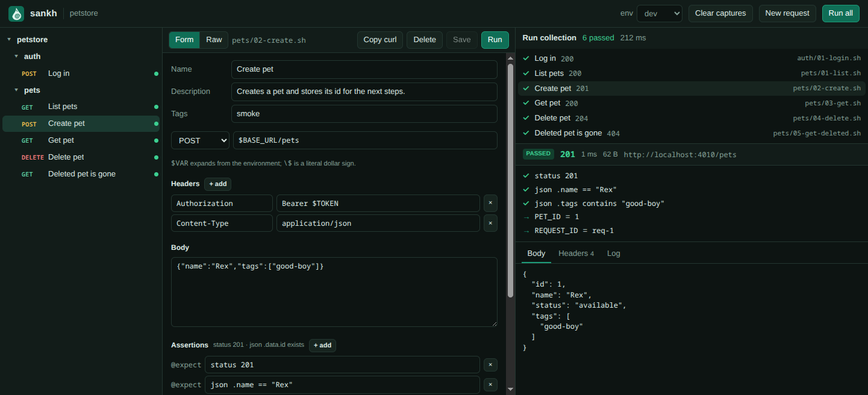This screenshot has height=395, width=868.
Task: Click the petstore collection name in header
Action: [84, 13]
